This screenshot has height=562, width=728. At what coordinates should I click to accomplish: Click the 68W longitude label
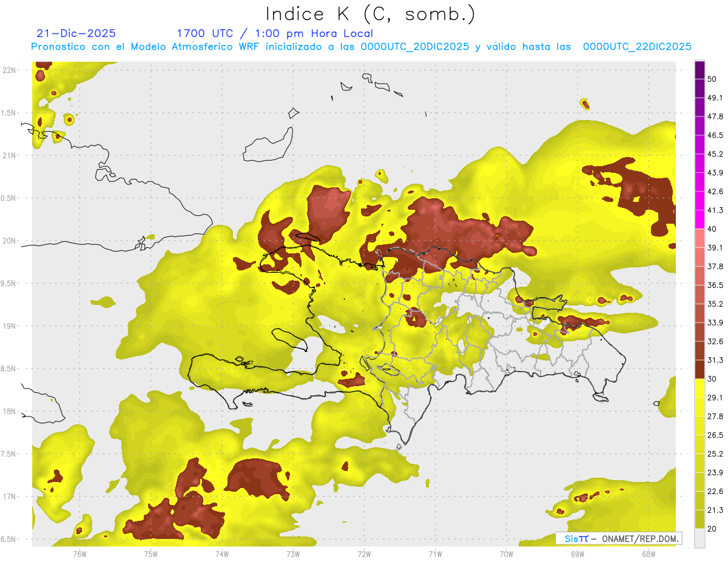649,554
